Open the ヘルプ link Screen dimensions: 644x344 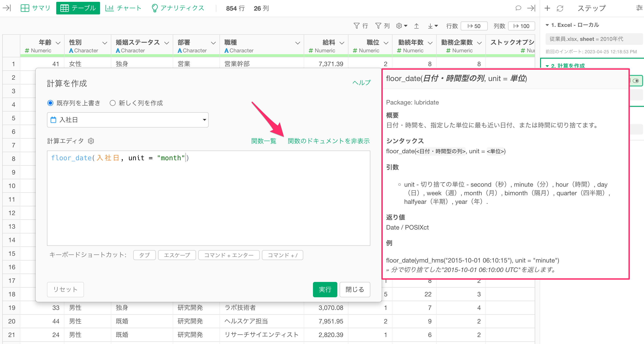[361, 82]
